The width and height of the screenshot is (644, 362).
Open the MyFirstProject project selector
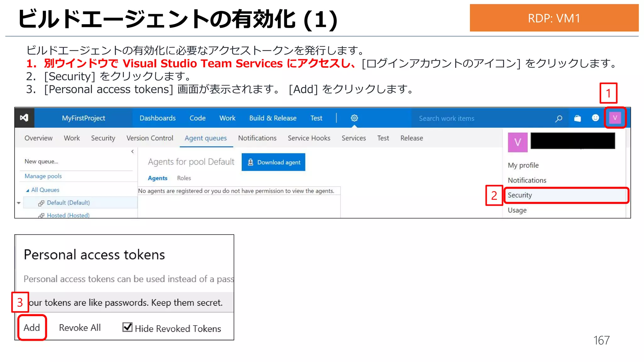coord(83,118)
